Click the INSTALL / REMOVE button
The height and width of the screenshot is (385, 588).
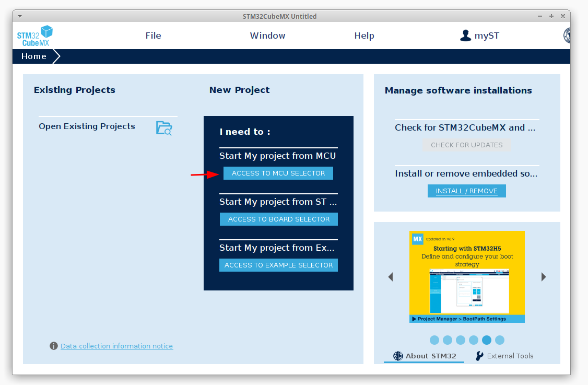pyautogui.click(x=467, y=191)
